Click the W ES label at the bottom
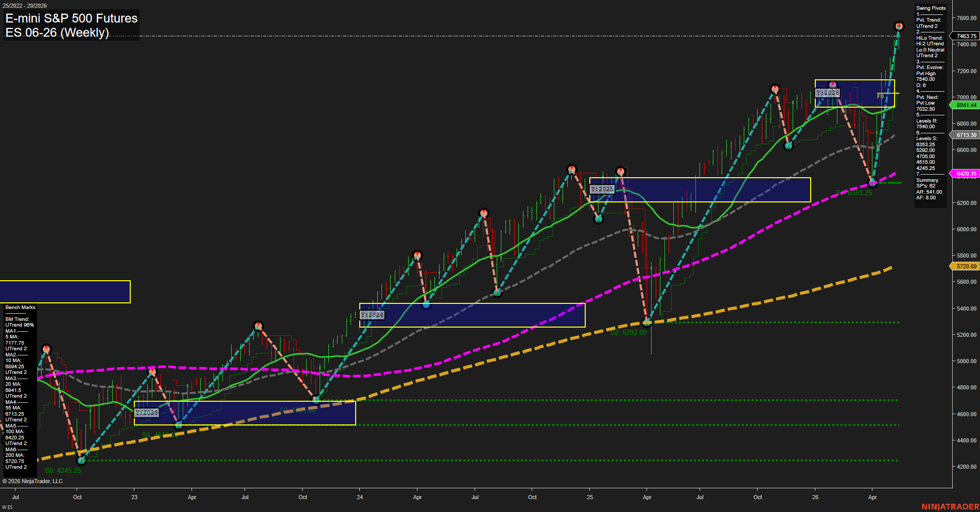Viewport: 980px width, 512px height. tap(7, 507)
